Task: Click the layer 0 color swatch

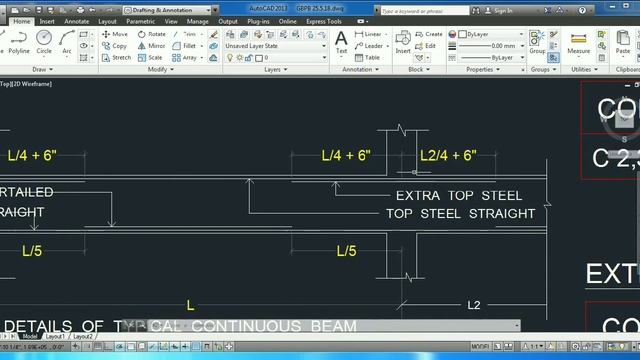Action: coord(259,58)
